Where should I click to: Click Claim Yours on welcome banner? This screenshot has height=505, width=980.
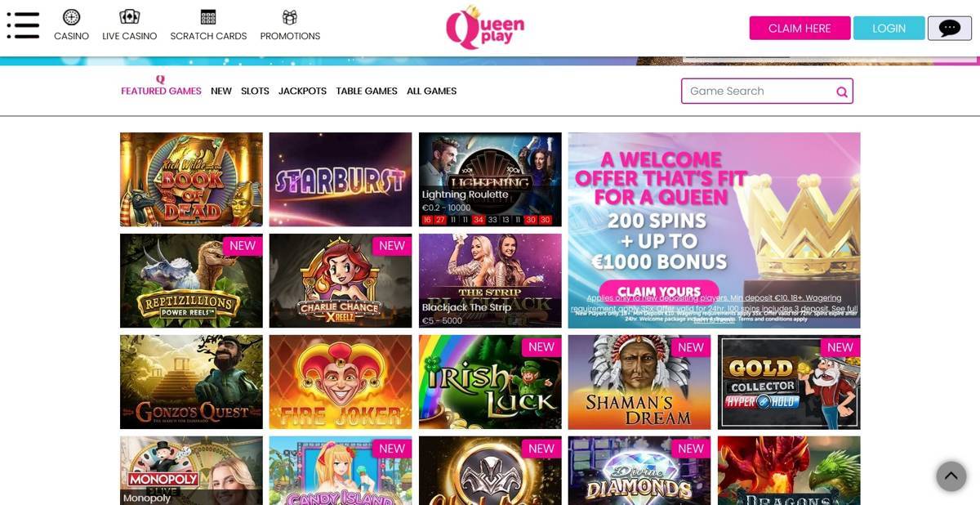tap(659, 291)
